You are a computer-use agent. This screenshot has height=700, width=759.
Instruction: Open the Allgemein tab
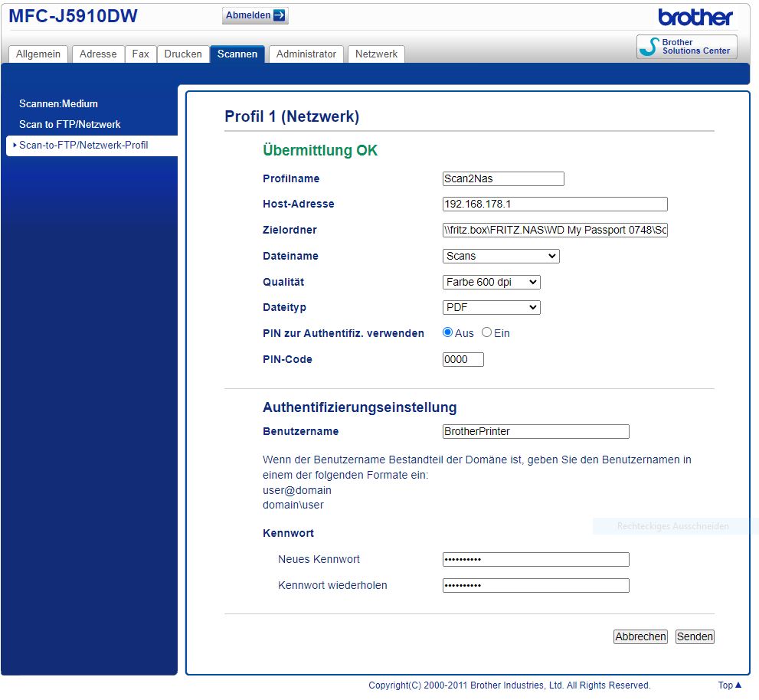point(38,54)
